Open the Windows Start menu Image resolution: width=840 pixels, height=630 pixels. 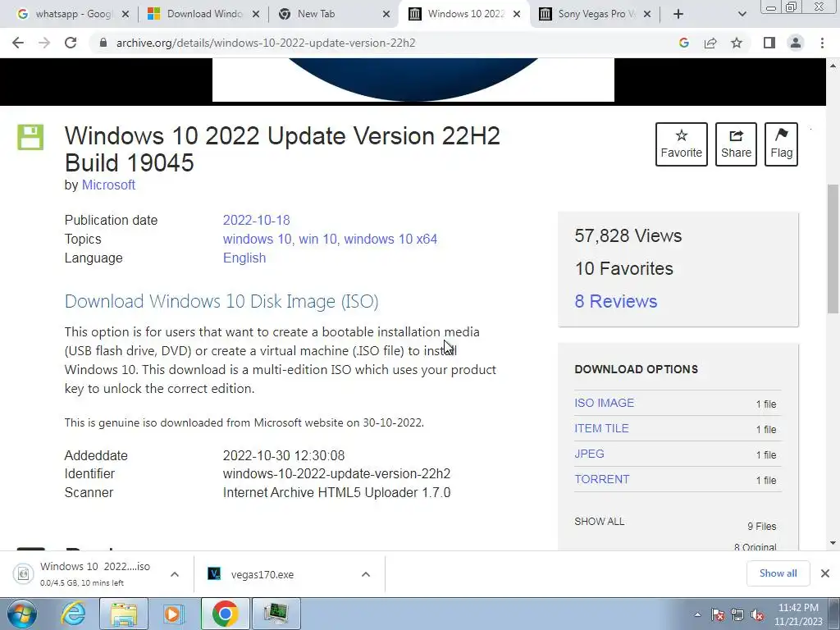[21, 614]
